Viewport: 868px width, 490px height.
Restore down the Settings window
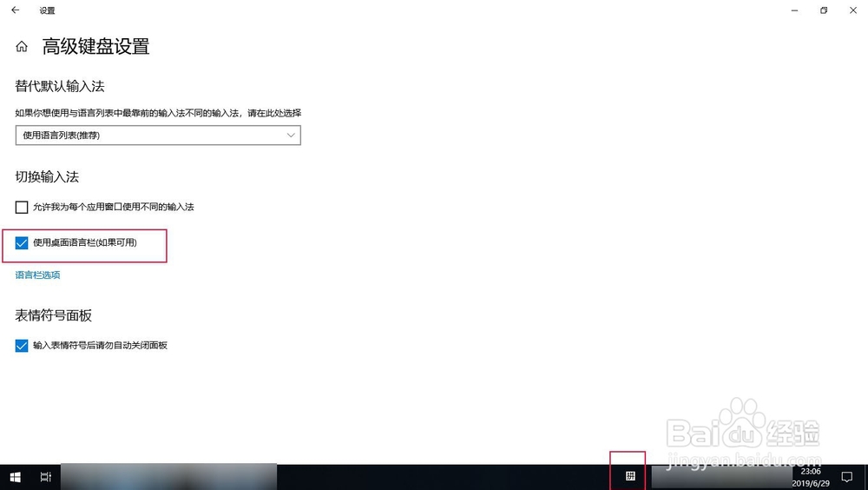pyautogui.click(x=824, y=10)
